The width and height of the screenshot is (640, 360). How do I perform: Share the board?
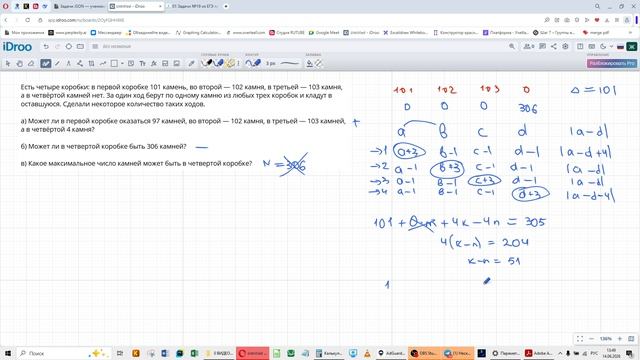554,47
